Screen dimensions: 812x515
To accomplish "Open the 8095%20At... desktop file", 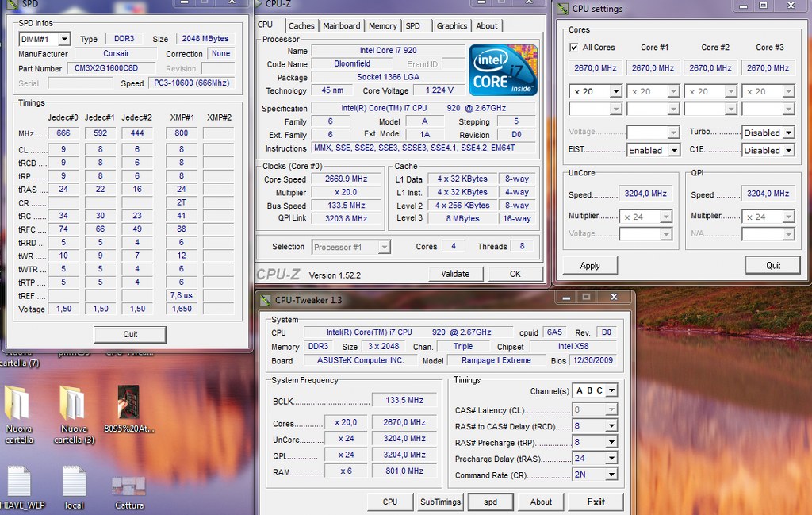I will tap(129, 409).
